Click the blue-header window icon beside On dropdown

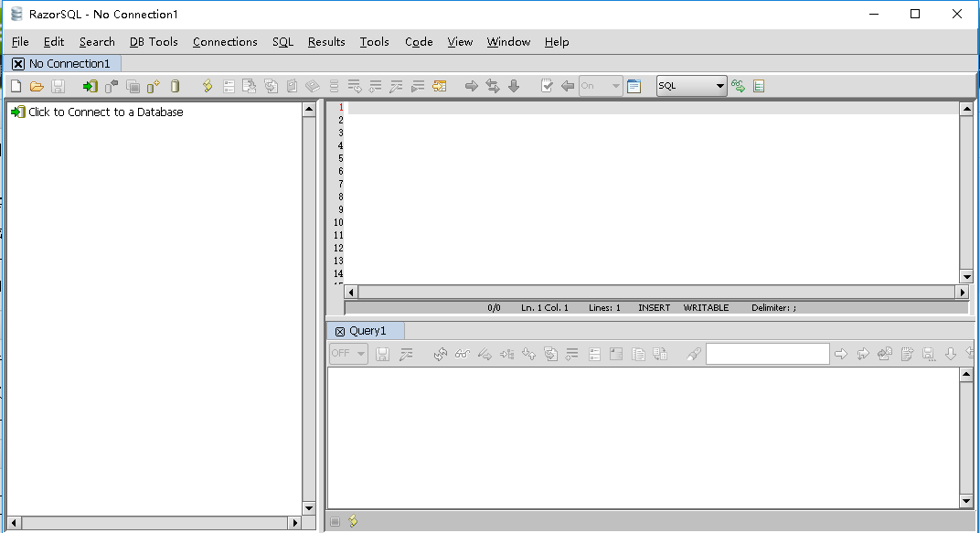point(634,86)
